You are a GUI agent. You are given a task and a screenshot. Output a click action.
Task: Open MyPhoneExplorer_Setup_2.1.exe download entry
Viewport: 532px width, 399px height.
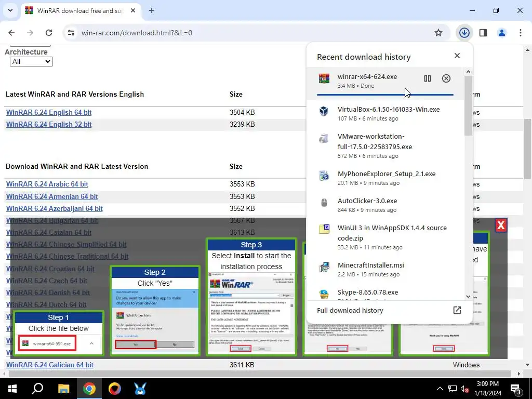[385, 178]
